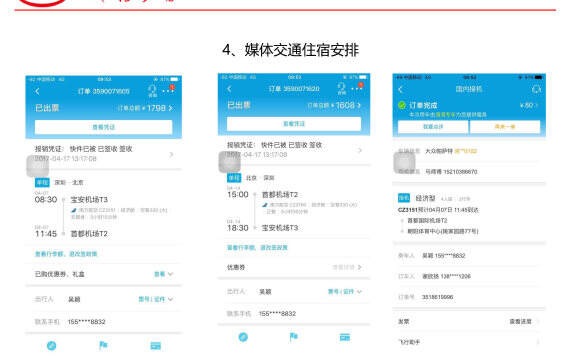Image resolution: width=570 pixels, height=360 pixels.
Task: Click the 08:30 departure time
Action: point(46,200)
